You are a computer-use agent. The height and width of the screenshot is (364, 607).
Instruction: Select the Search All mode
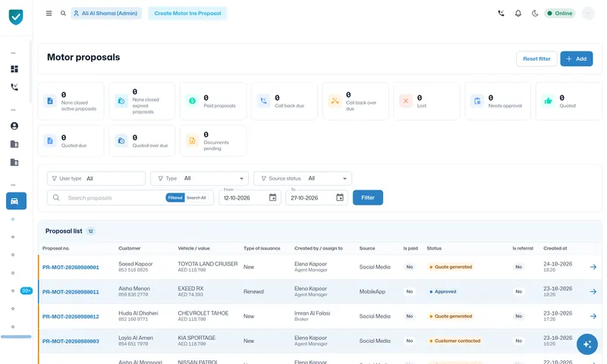tap(197, 198)
